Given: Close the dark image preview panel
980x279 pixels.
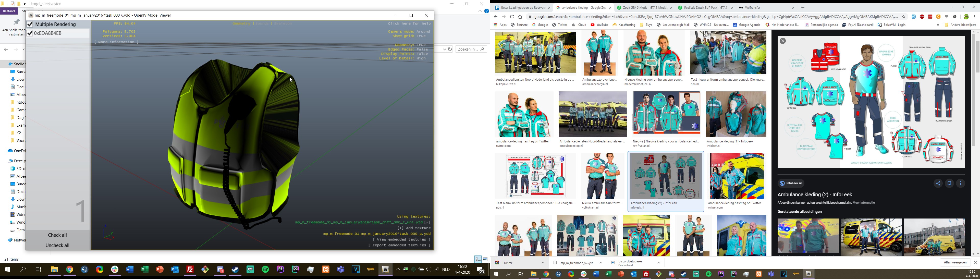Looking at the screenshot, I should coord(782,41).
